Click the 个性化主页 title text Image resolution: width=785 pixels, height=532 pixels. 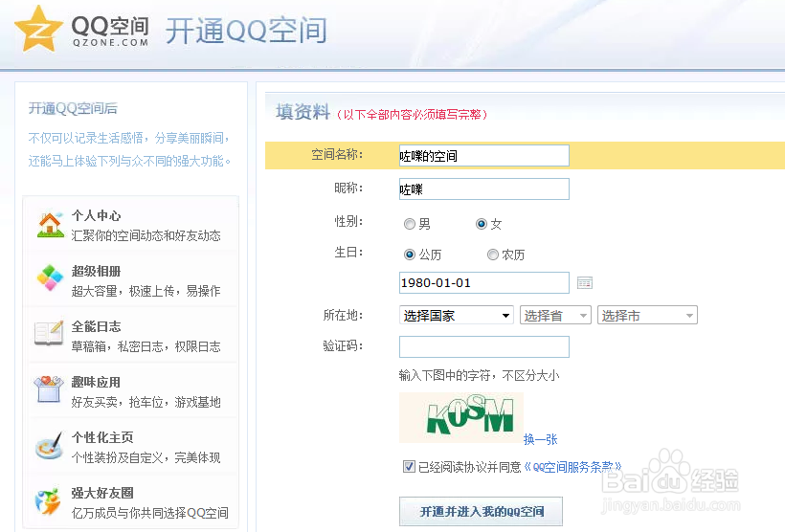pyautogui.click(x=102, y=437)
